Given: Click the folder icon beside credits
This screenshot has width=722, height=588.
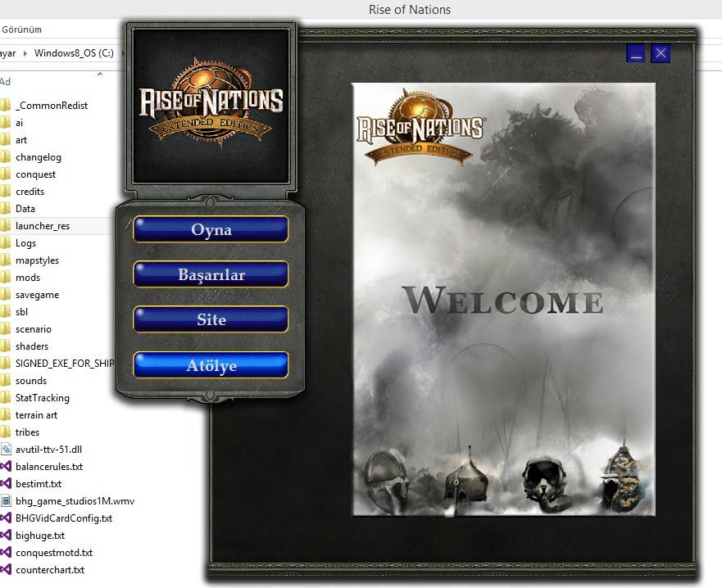Looking at the screenshot, I should [x=5, y=191].
